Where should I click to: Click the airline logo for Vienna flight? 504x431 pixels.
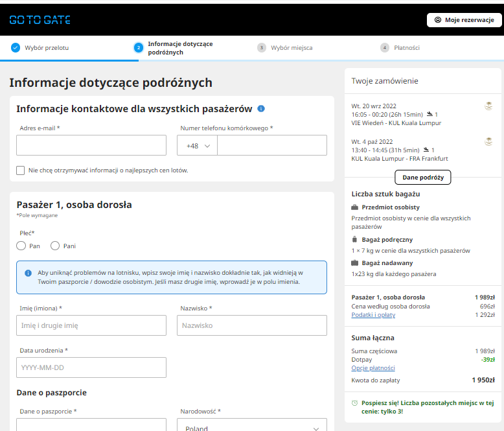pos(488,106)
